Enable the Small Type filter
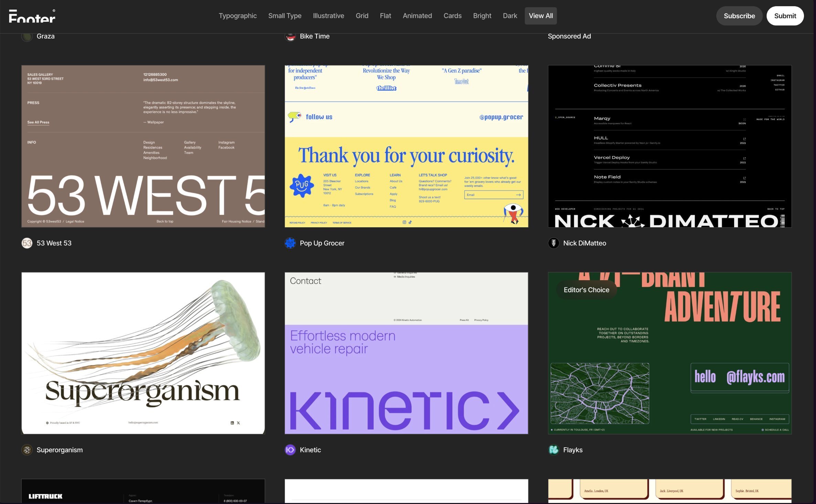The height and width of the screenshot is (504, 816). click(x=285, y=16)
